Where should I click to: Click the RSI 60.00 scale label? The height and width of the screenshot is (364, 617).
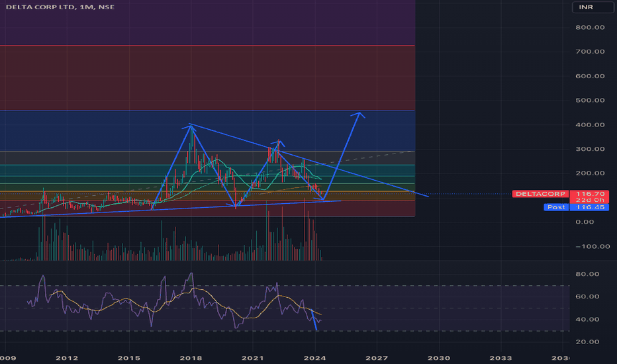(587, 296)
